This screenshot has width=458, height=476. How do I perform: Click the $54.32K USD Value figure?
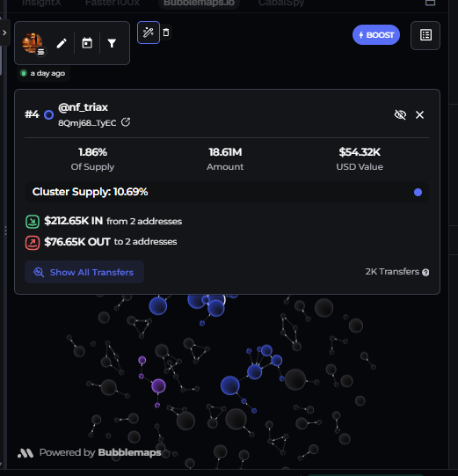[x=360, y=152]
